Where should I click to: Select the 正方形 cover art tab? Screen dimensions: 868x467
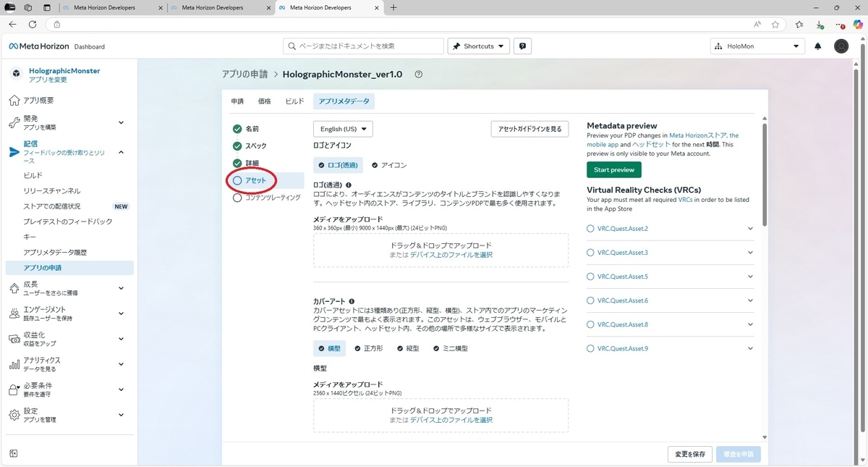[368, 348]
